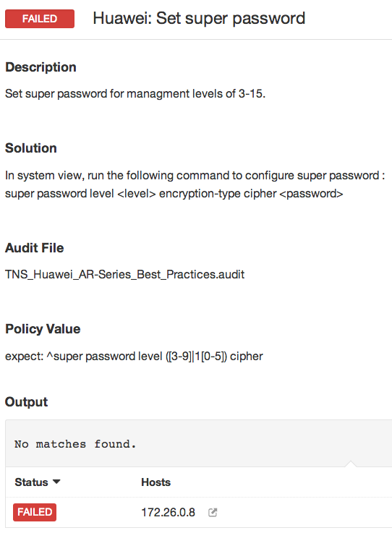
Task: Click the 'No matches found.' output text
Action: (x=75, y=444)
